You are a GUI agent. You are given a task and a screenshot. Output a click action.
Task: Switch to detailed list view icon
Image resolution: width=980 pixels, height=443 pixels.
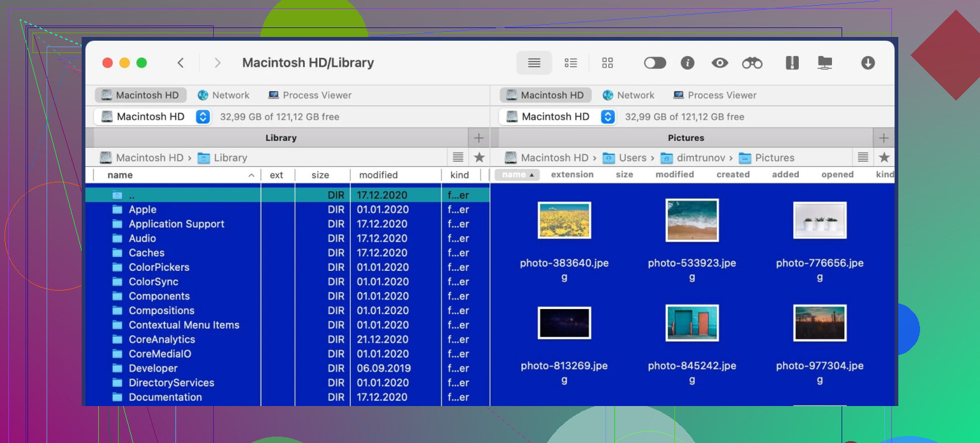coord(570,63)
